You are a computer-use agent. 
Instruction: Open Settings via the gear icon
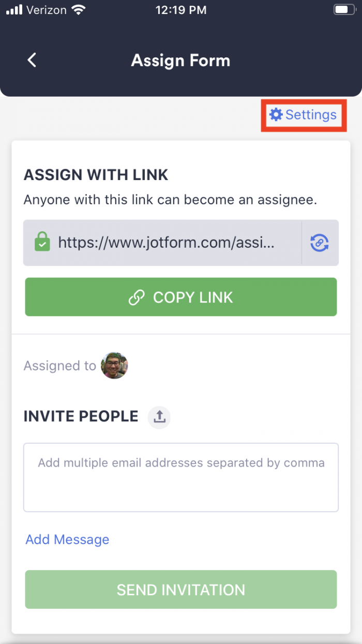point(277,115)
